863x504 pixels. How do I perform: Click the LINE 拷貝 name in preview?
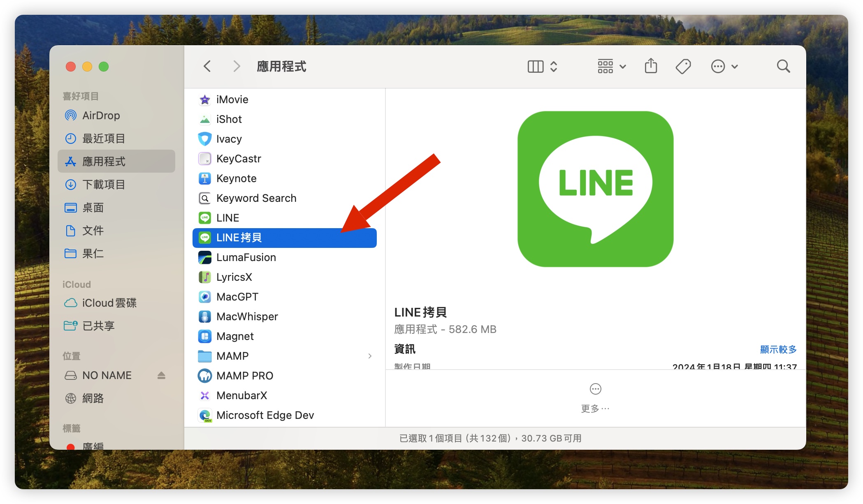click(x=420, y=312)
